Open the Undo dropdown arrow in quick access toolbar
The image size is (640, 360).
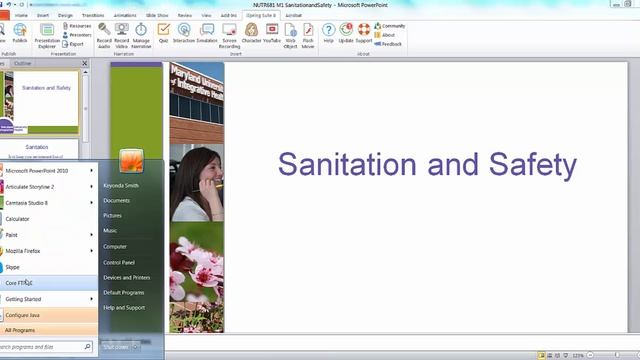(15, 4)
